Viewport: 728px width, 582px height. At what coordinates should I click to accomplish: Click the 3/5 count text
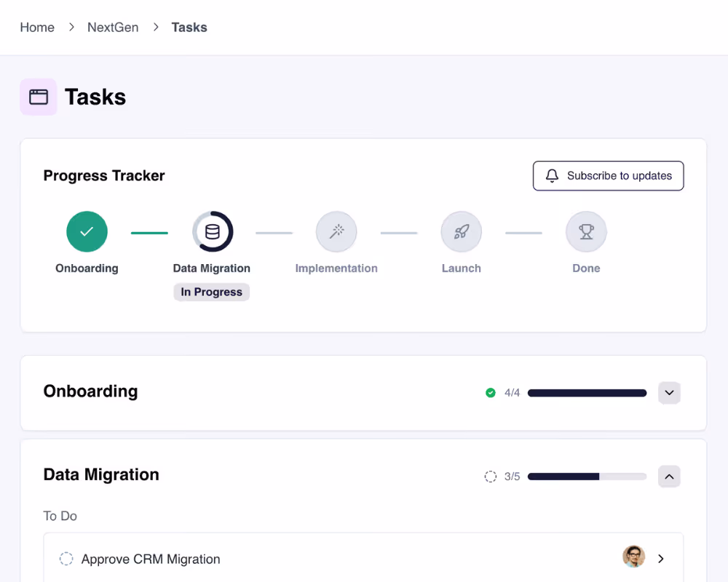coord(512,477)
